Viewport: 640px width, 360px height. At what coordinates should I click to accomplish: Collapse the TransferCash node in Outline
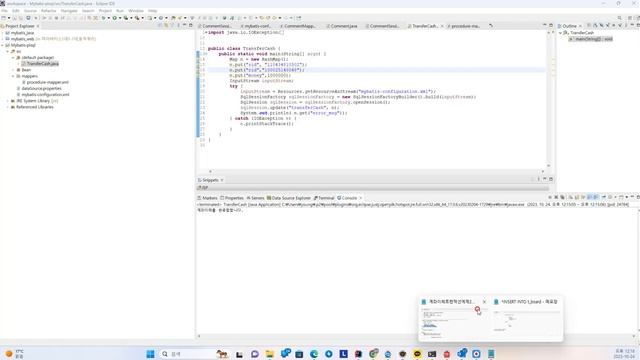[560, 33]
